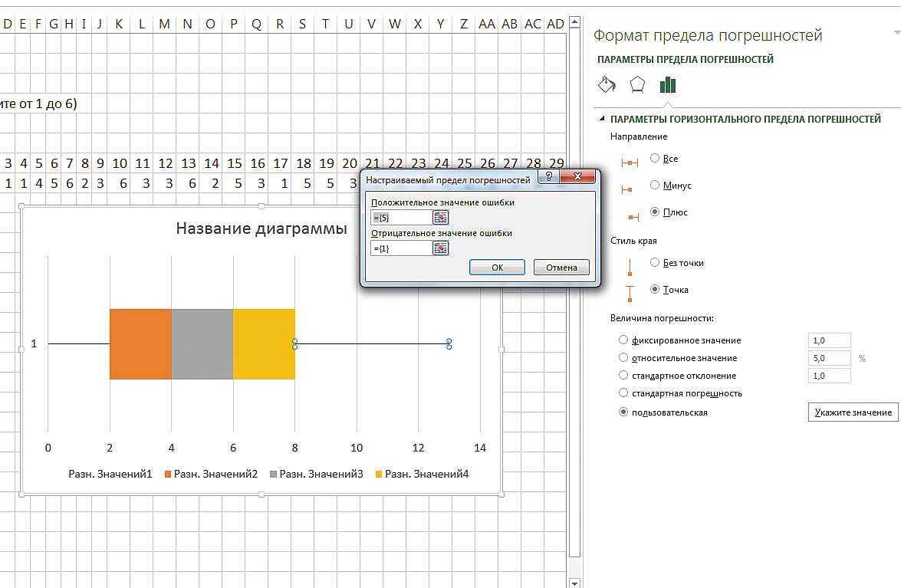Collapse the horizontal error bar parameters section
This screenshot has height=588, width=901.
pyautogui.click(x=602, y=120)
